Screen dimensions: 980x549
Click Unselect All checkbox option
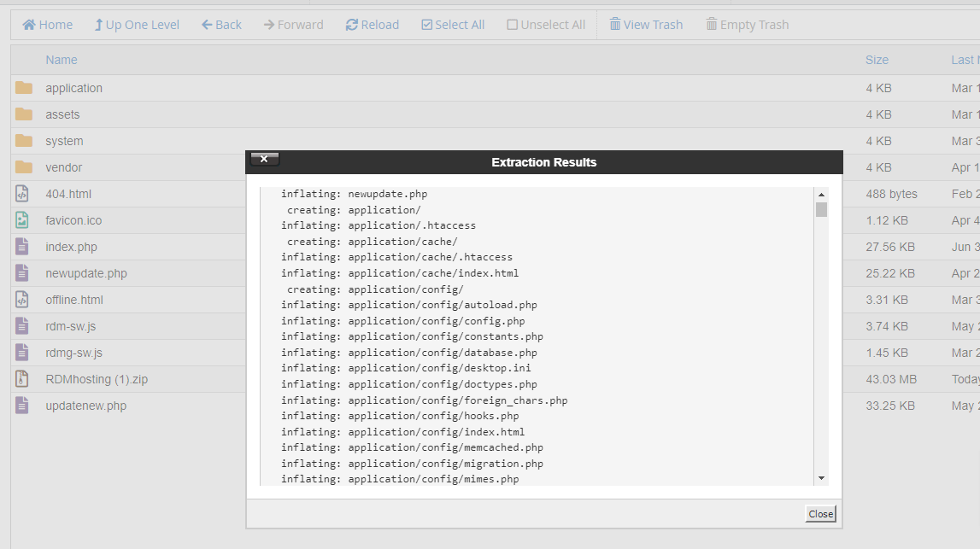[x=546, y=25]
